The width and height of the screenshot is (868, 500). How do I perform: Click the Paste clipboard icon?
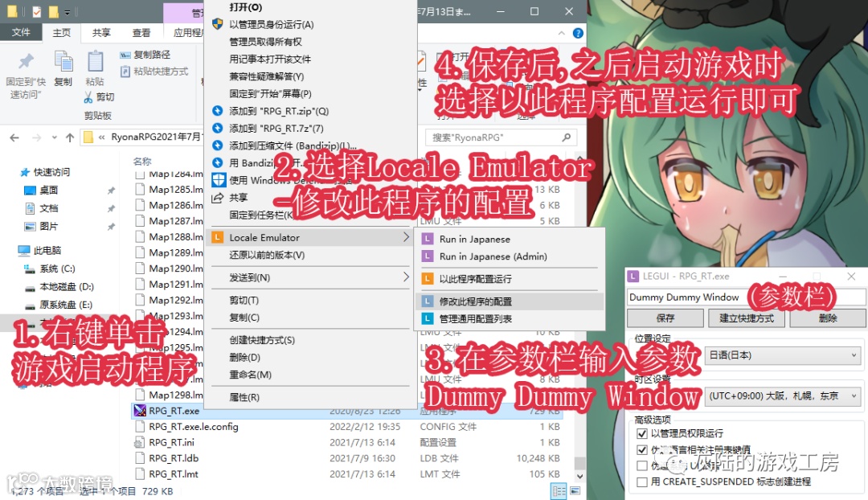click(95, 61)
